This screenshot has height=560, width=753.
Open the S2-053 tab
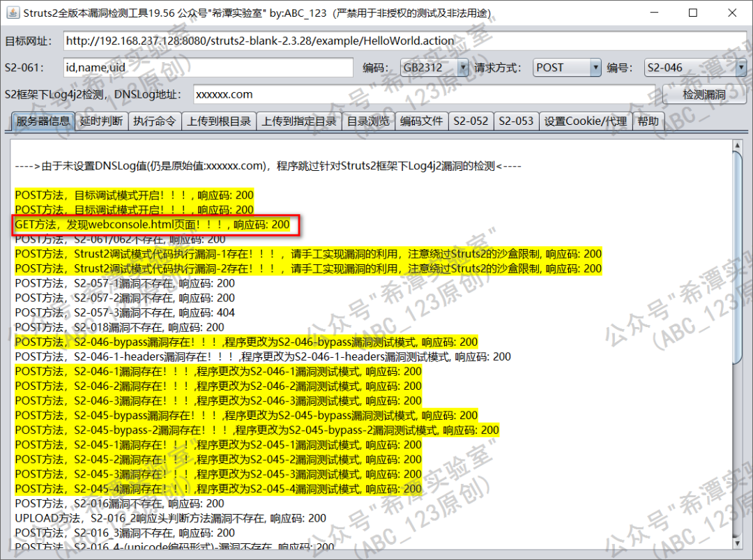point(516,121)
